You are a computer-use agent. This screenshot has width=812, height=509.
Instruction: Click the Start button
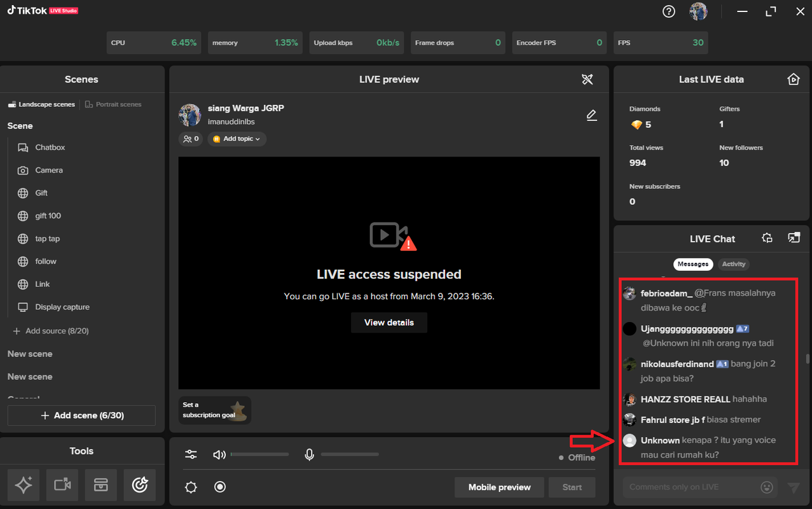(x=572, y=487)
